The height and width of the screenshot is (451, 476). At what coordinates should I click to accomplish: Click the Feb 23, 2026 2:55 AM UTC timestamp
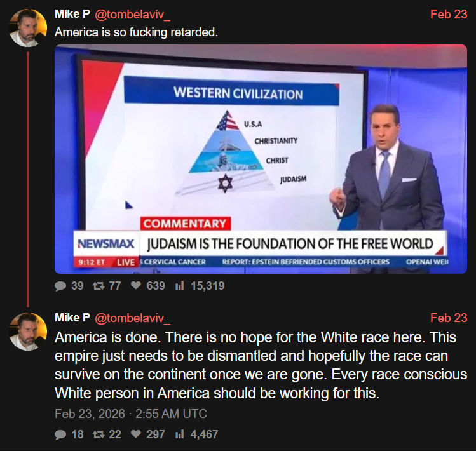tap(131, 414)
